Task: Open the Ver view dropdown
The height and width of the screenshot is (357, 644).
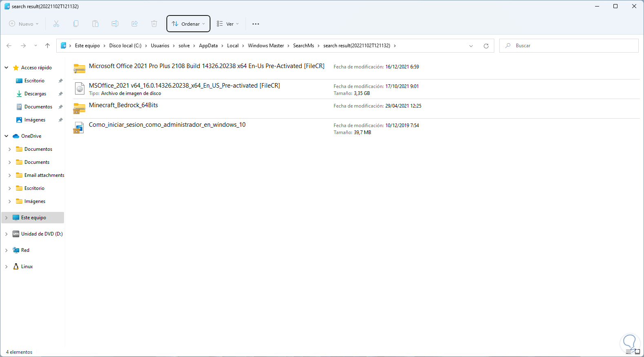Action: (x=228, y=24)
